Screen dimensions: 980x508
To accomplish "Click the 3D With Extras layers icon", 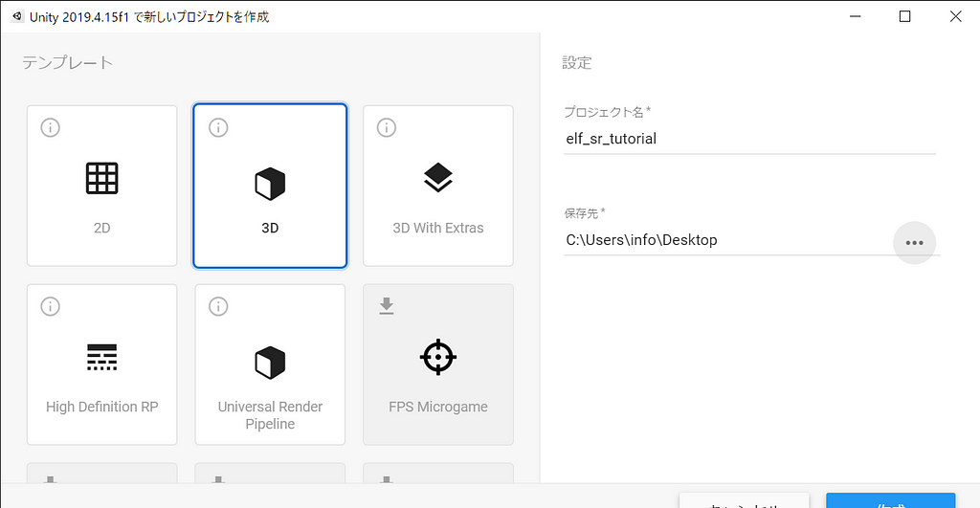I will pos(438,177).
